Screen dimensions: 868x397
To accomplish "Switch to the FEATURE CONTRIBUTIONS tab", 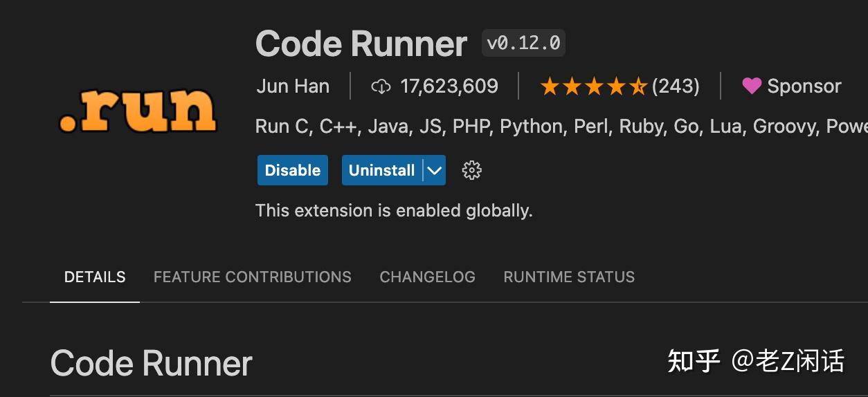I will click(253, 277).
